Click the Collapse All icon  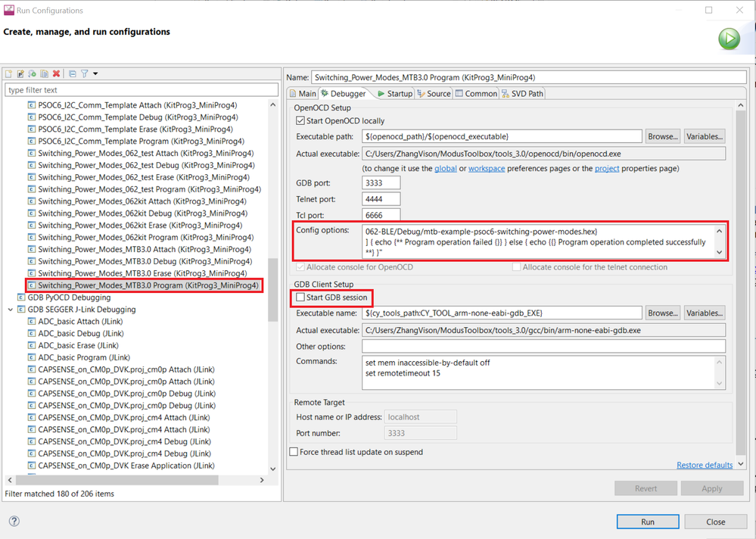73,73
